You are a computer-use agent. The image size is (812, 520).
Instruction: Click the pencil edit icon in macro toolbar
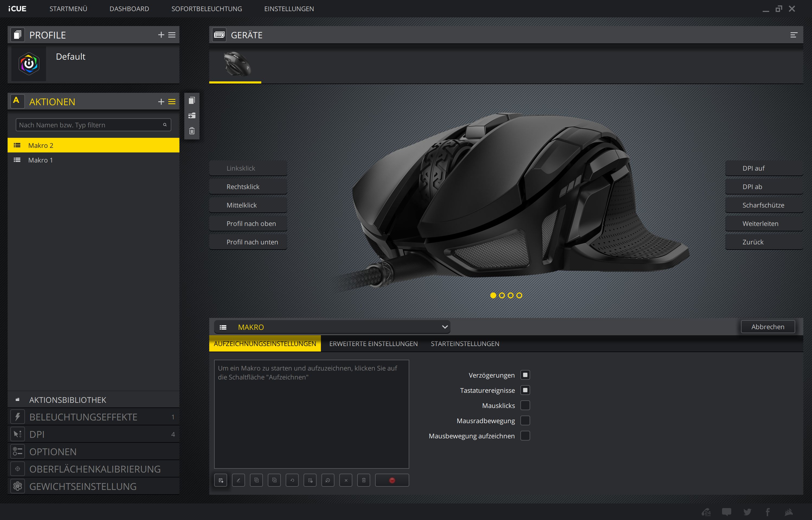[x=239, y=480]
